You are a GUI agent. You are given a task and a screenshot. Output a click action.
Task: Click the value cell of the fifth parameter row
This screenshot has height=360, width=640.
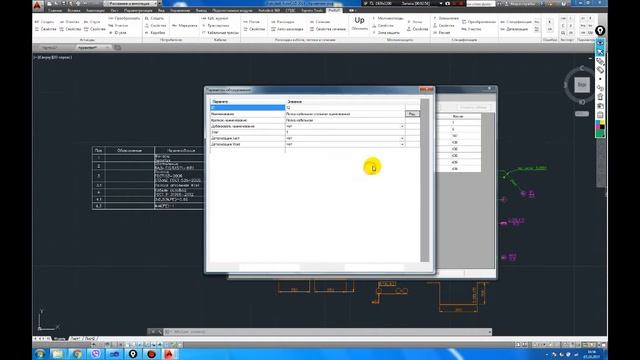click(x=345, y=132)
